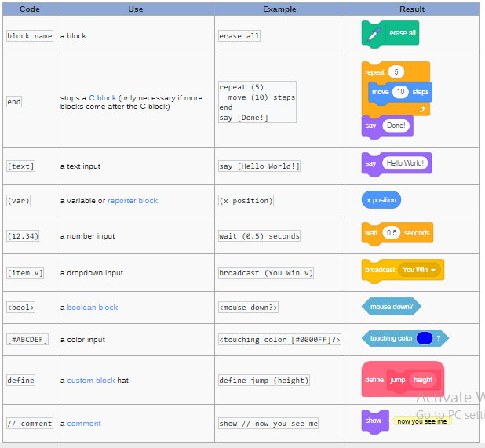This screenshot has width=485, height=448.
Task: Click the [text] code cell
Action: (20, 166)
